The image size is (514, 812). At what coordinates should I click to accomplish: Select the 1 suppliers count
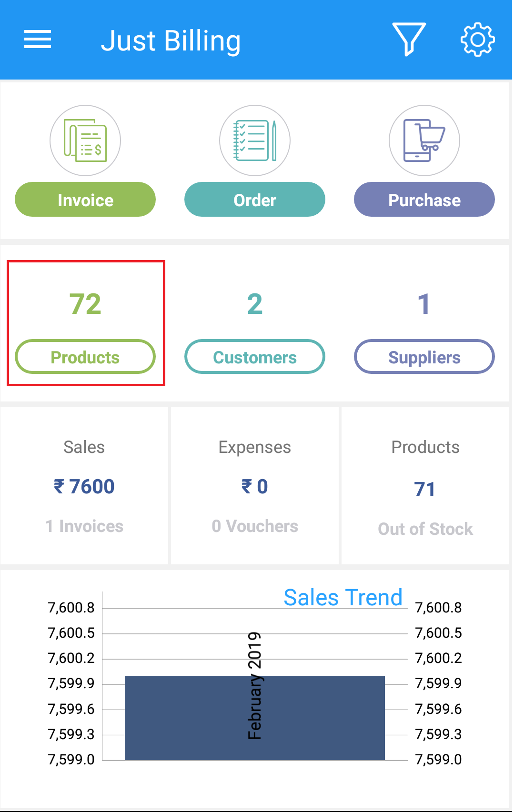[x=424, y=304]
